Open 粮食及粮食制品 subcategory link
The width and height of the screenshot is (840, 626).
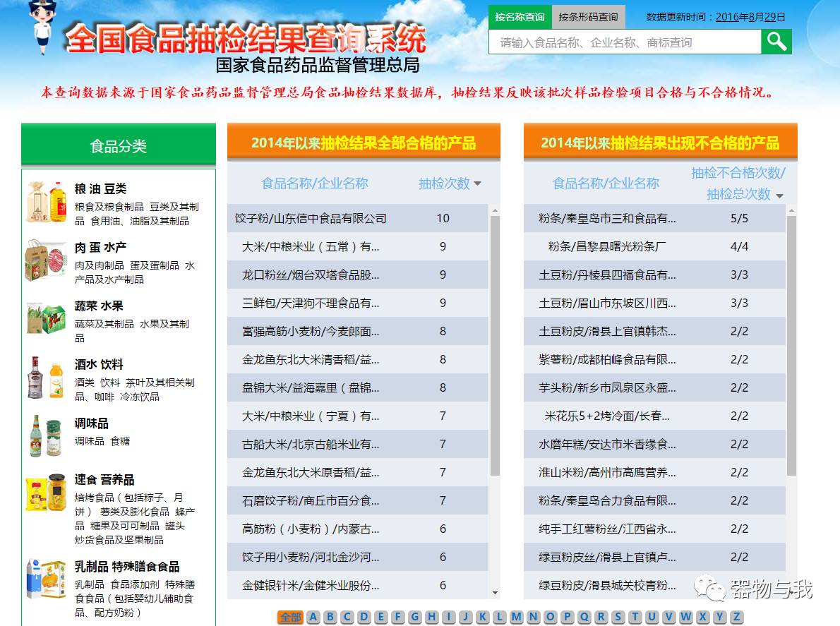[109, 207]
